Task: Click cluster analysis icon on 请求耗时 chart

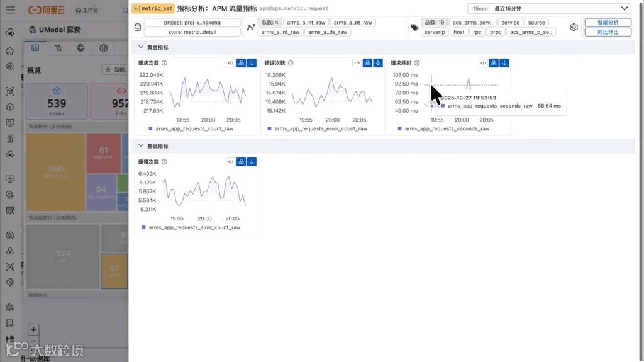Action: [494, 63]
